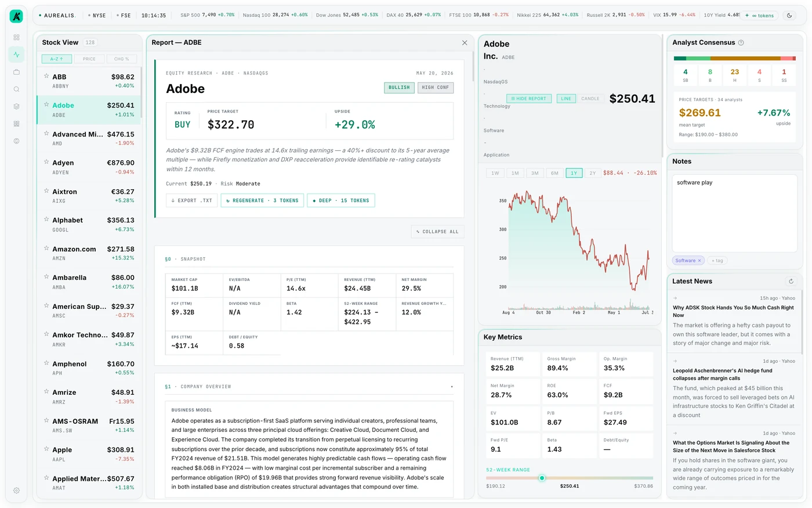The height and width of the screenshot is (508, 812).
Task: Switch chart to CANDLE mode
Action: point(590,99)
